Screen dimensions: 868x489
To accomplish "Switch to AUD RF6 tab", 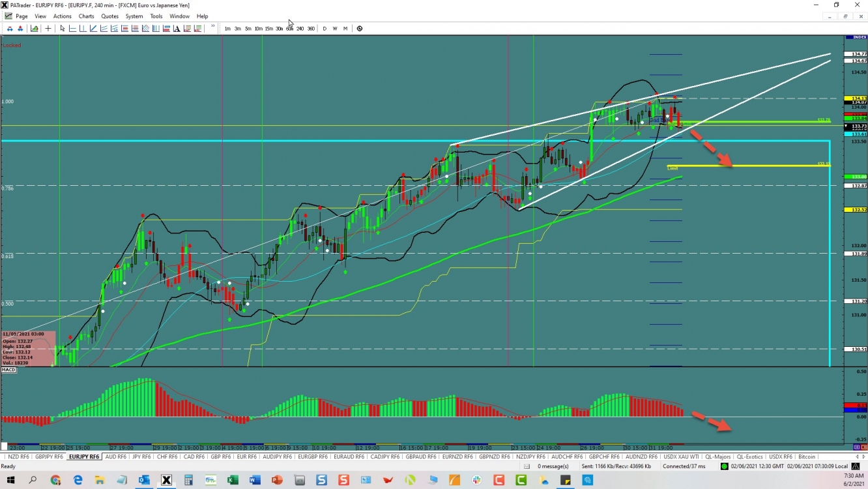I will 116,457.
